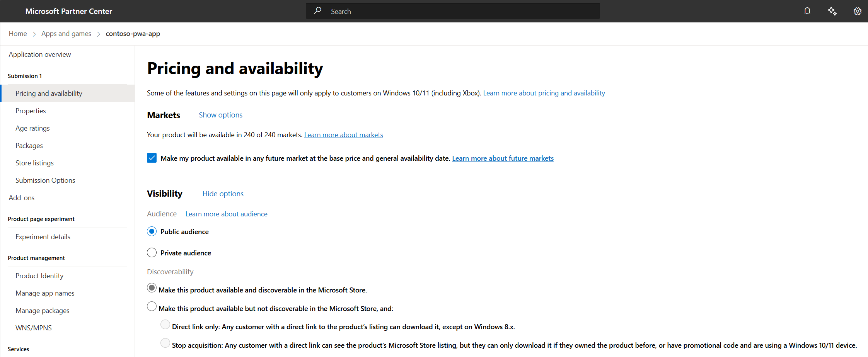Select the Public audience radio button
The width and height of the screenshot is (868, 357).
(x=152, y=231)
